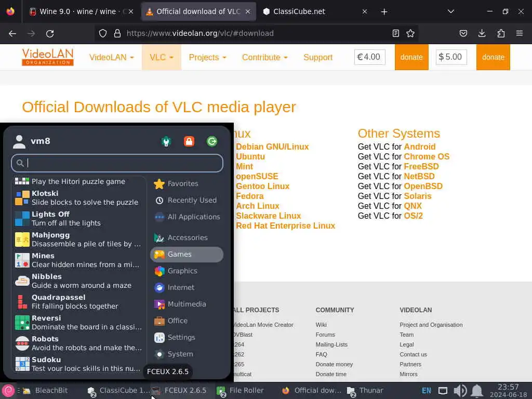Open new browser tab plus button

point(384,12)
